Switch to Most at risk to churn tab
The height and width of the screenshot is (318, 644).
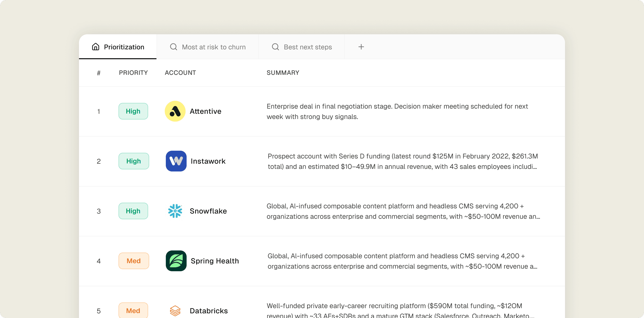tap(214, 47)
